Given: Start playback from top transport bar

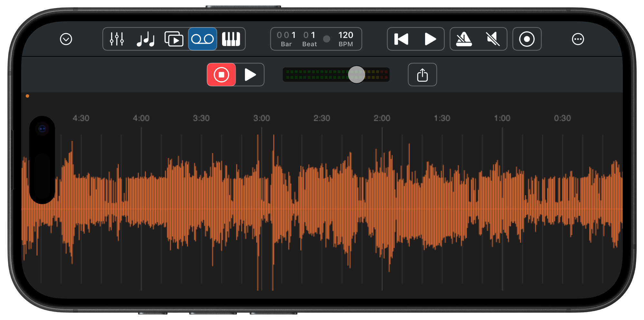Looking at the screenshot, I should 430,39.
